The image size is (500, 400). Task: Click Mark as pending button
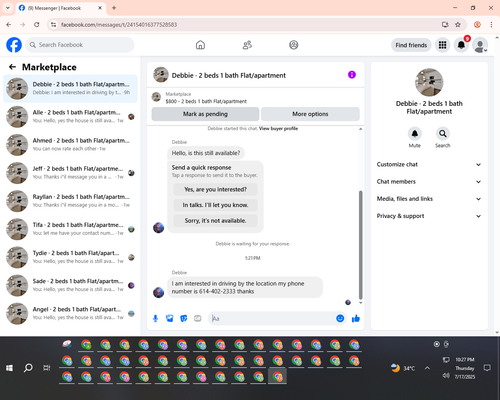[205, 114]
